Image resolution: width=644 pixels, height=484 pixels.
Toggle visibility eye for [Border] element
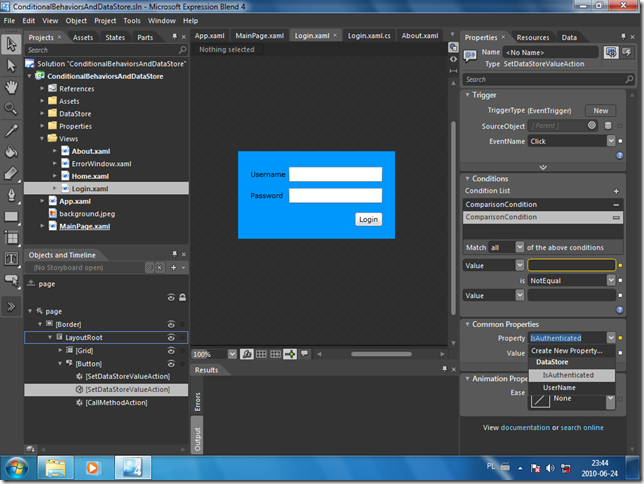pyautogui.click(x=171, y=325)
